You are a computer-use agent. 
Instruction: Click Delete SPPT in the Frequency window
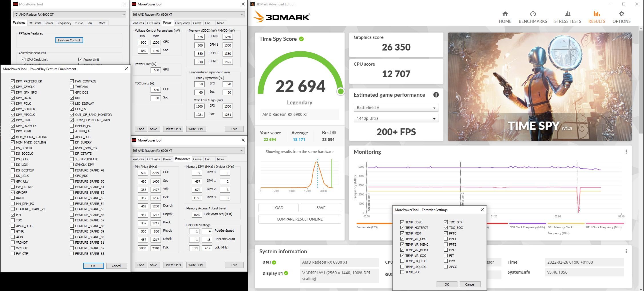pos(173,265)
